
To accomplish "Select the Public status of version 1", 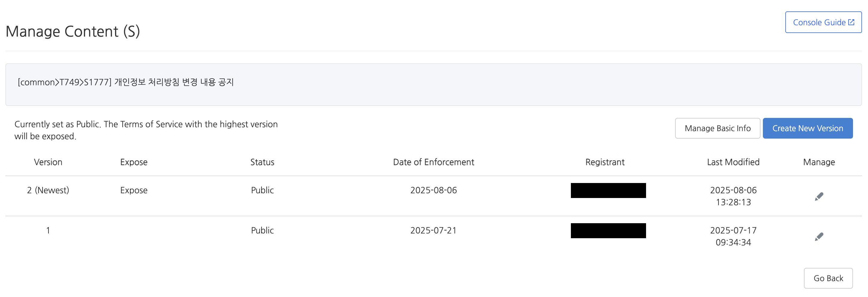I will pos(262,230).
